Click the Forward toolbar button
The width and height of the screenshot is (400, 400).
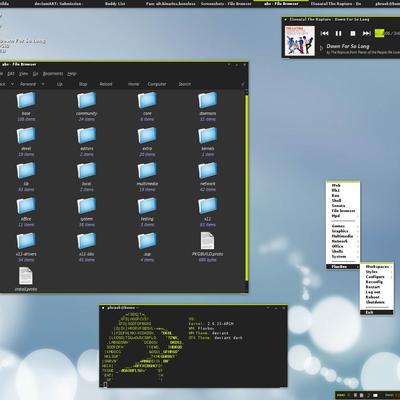click(28, 84)
